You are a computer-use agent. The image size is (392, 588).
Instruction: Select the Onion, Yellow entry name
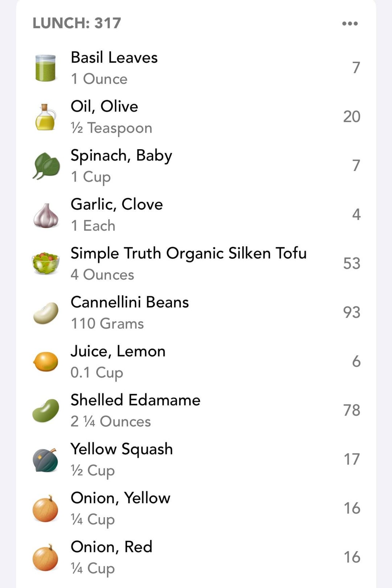coord(120,498)
